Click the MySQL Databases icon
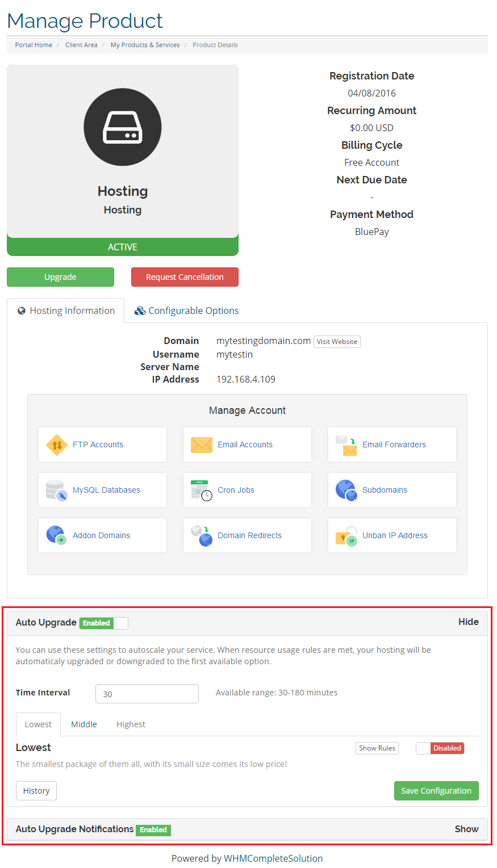 (57, 490)
